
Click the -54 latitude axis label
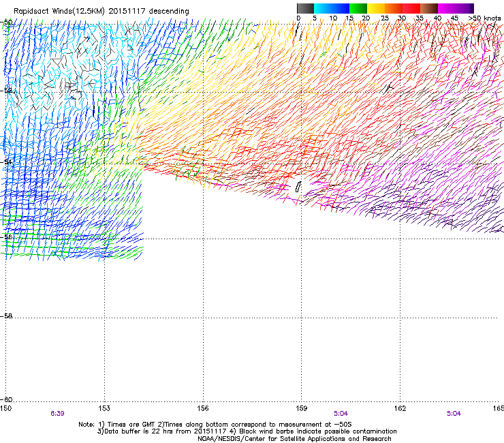click(x=6, y=162)
